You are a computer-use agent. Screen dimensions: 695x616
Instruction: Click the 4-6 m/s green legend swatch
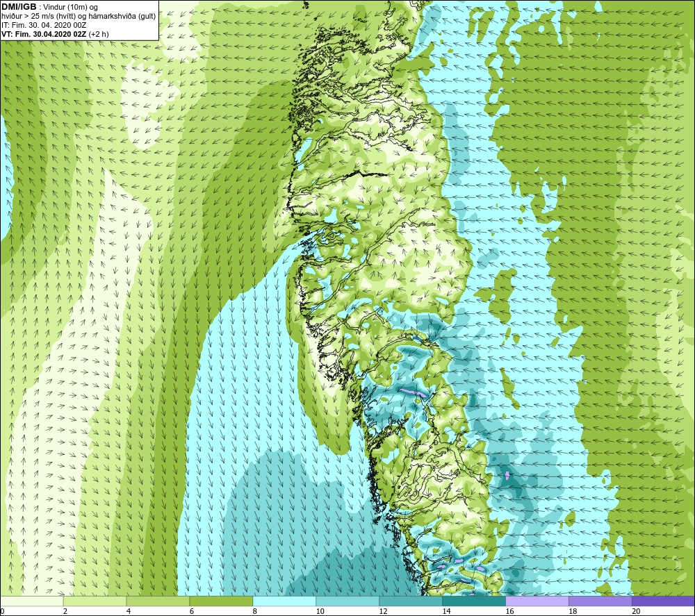158,601
